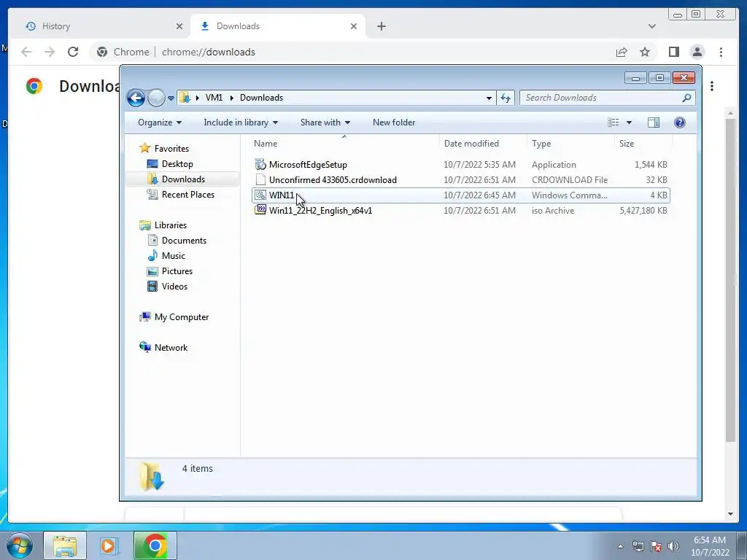
Task: Close the History tab in Chrome
Action: coord(179,26)
